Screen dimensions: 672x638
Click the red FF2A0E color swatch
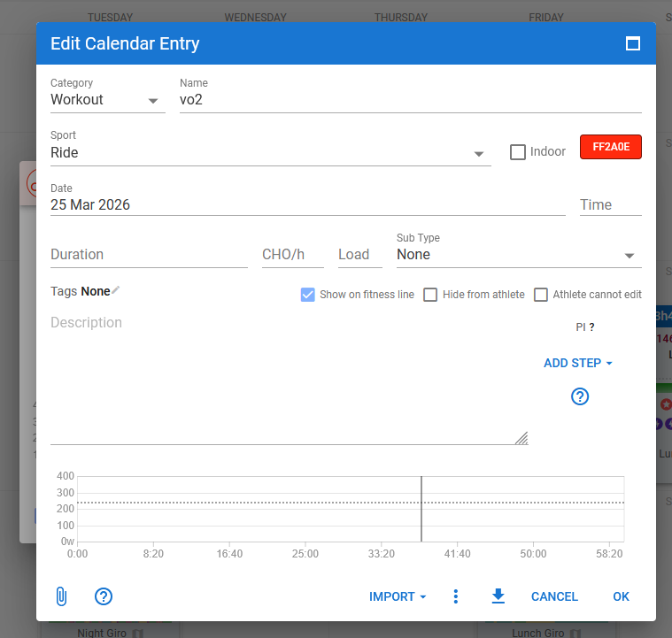coord(610,147)
